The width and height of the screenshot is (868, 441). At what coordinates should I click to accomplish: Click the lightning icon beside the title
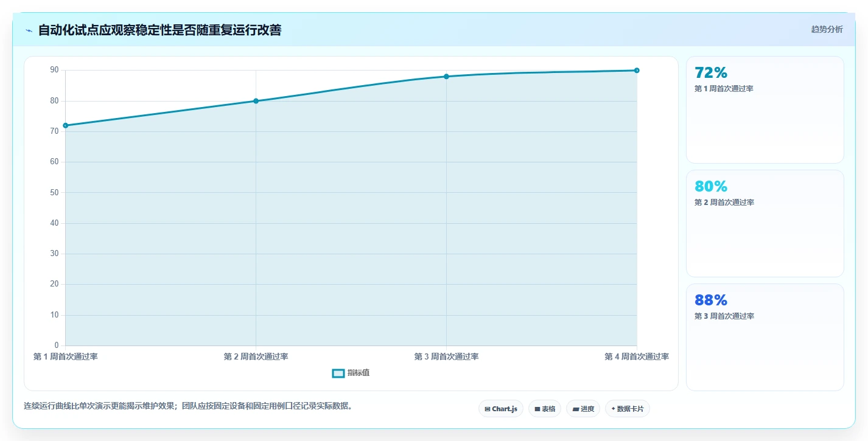click(x=29, y=30)
